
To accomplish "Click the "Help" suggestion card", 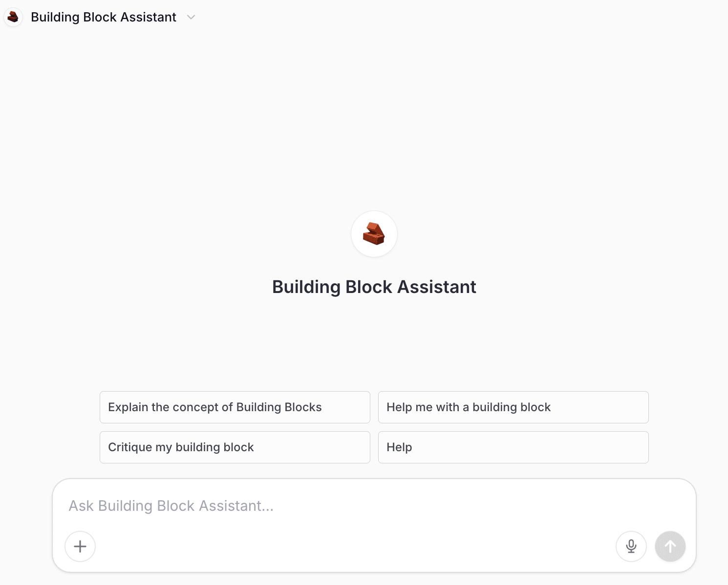I will 514,447.
